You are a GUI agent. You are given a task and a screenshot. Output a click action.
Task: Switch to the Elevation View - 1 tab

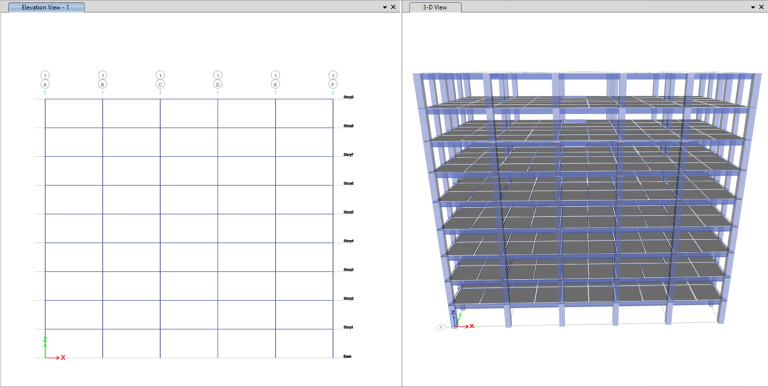(47, 7)
